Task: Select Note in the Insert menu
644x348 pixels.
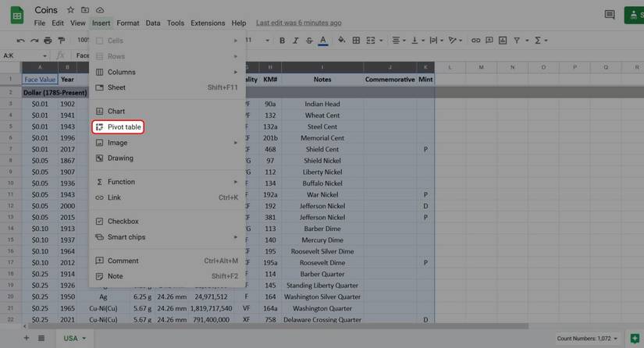Action: click(167, 276)
